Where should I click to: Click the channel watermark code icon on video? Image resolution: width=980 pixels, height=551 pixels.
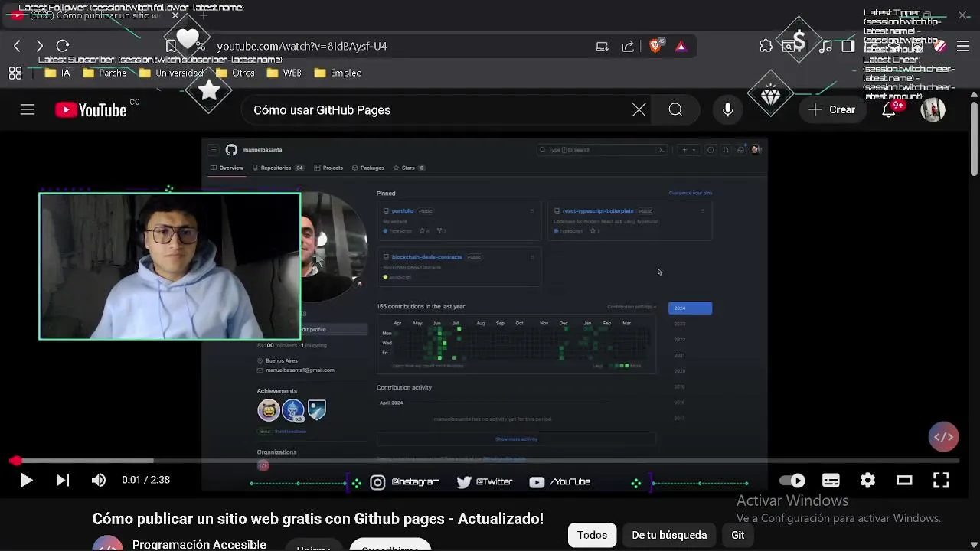pos(943,437)
